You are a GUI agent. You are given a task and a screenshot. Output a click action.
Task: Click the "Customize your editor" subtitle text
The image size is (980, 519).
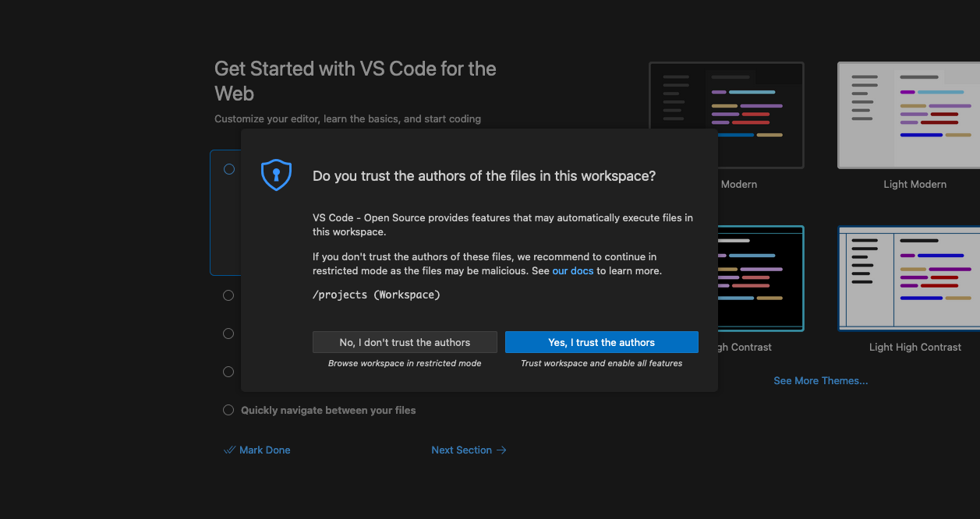click(x=348, y=119)
